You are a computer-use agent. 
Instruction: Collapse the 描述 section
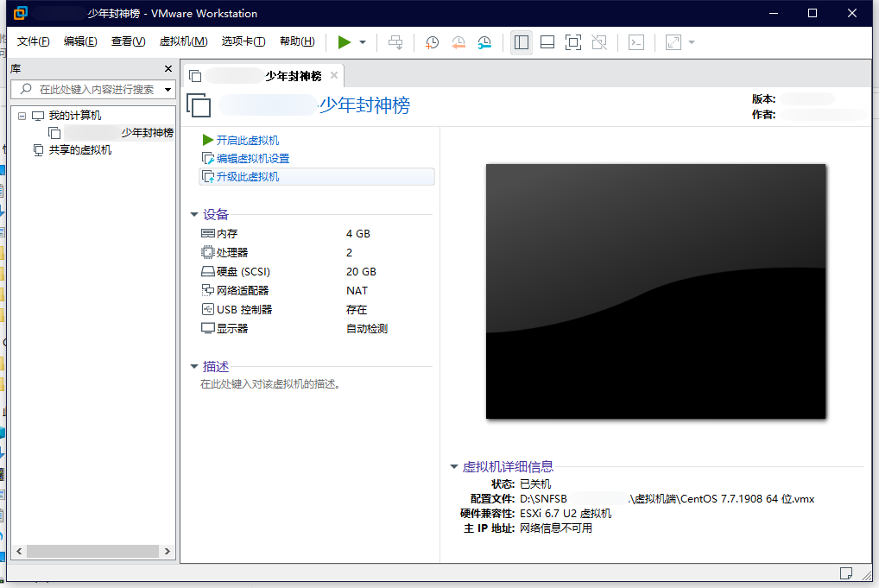point(194,367)
